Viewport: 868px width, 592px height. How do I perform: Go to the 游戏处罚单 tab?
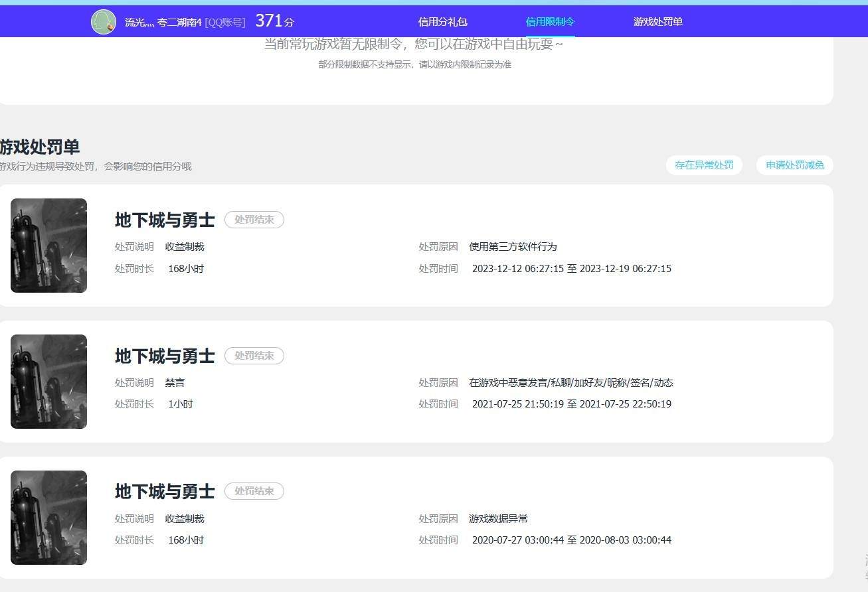[x=658, y=22]
